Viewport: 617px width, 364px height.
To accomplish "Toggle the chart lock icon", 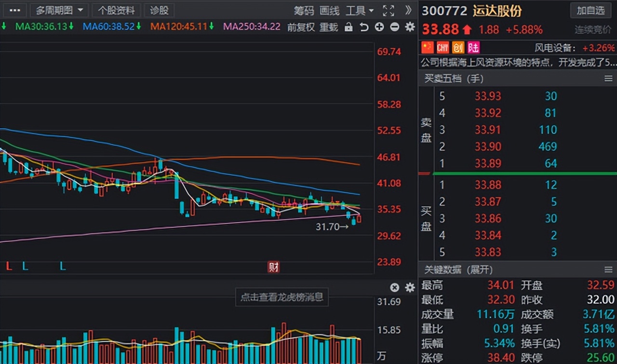I will 349,27.
